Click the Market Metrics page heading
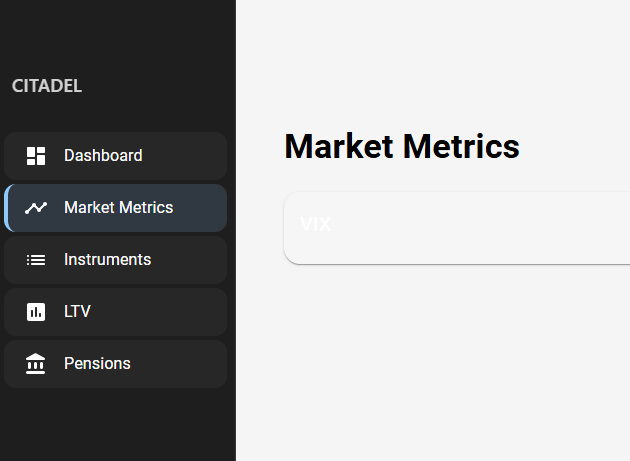 tap(402, 146)
